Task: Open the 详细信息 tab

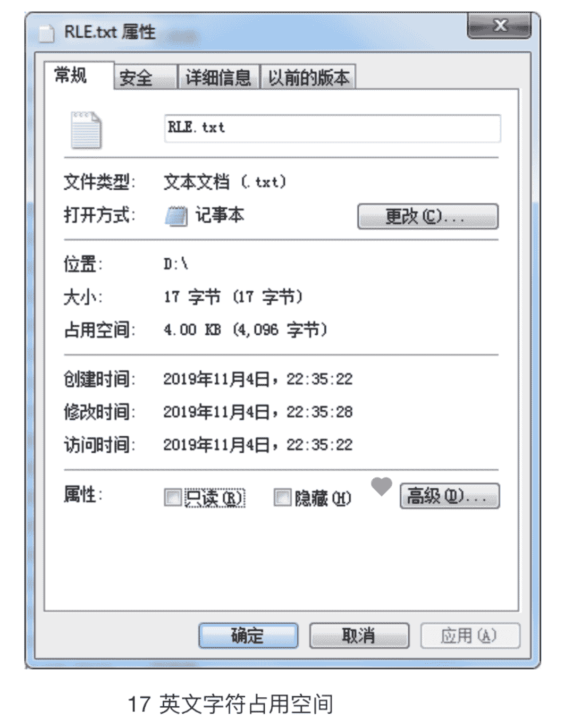Action: pyautogui.click(x=218, y=78)
